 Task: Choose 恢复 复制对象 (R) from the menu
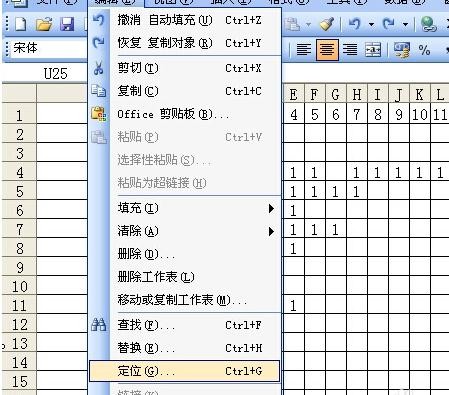tap(185, 43)
